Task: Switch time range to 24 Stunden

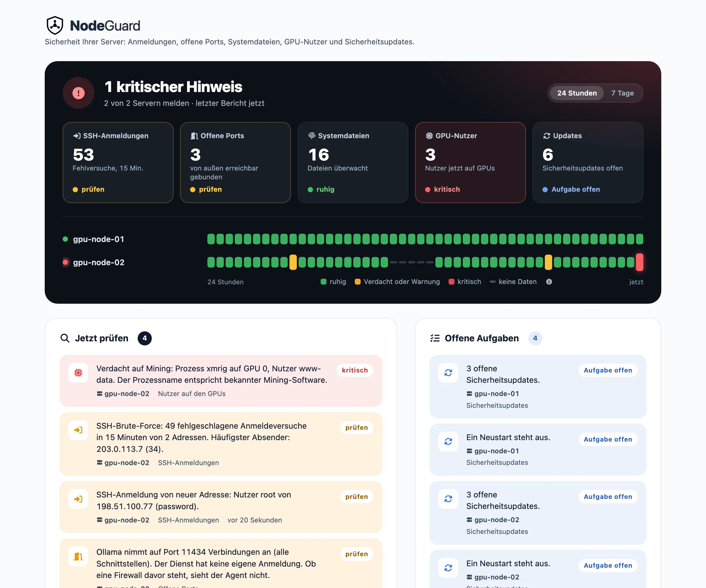Action: 577,93
